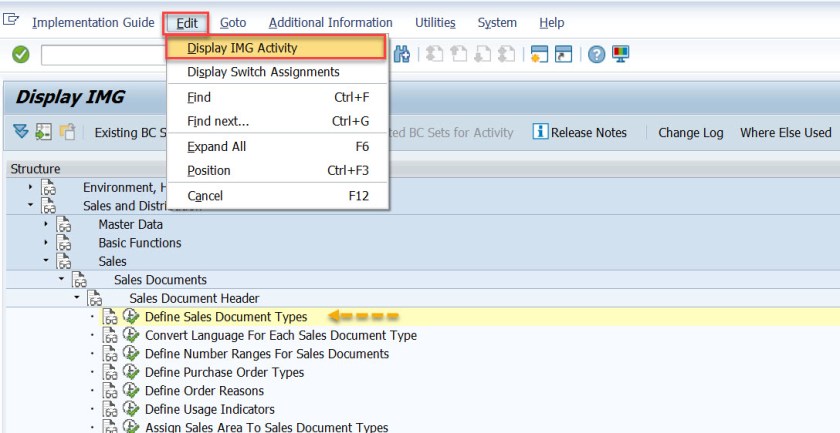Open documentation icon for Define Order Reasons
Screen dimensions: 840x433
[110, 391]
